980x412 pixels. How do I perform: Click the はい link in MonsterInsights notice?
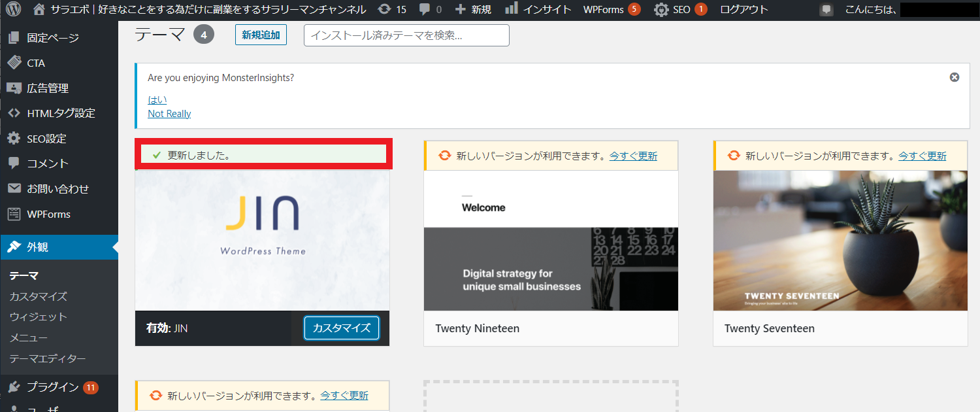point(157,99)
